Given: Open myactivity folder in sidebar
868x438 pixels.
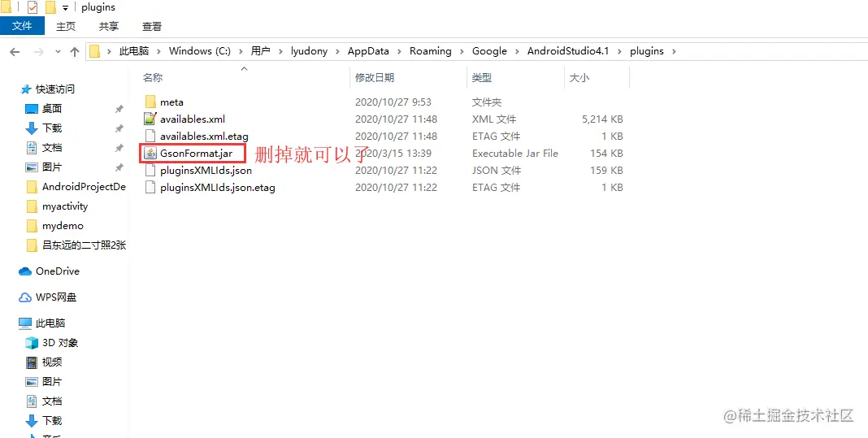Looking at the screenshot, I should (x=65, y=206).
